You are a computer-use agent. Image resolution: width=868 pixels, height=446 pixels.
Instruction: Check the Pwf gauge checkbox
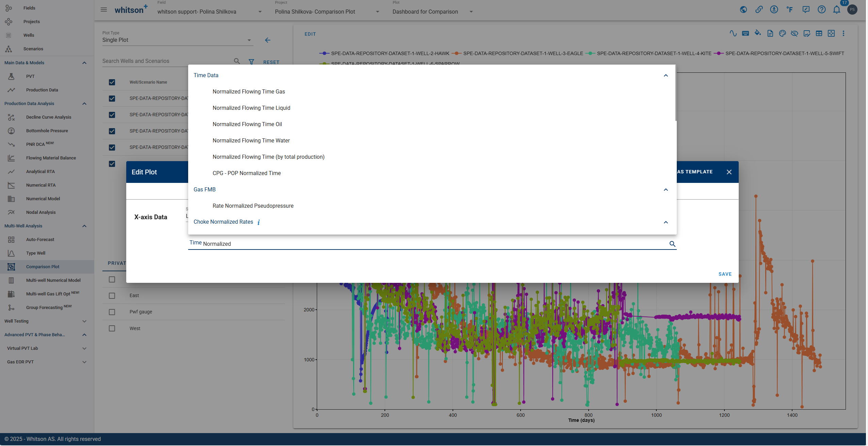[x=112, y=312]
